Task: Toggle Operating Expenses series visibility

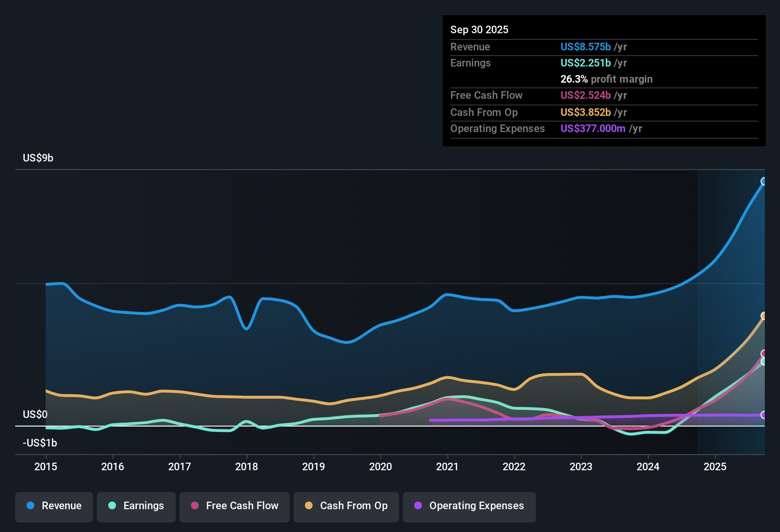Action: (469, 506)
